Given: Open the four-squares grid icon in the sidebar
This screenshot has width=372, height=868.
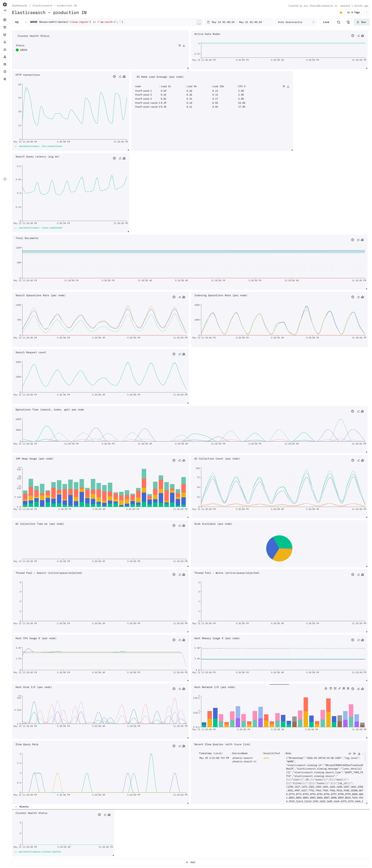Looking at the screenshot, I should pyautogui.click(x=5, y=64).
